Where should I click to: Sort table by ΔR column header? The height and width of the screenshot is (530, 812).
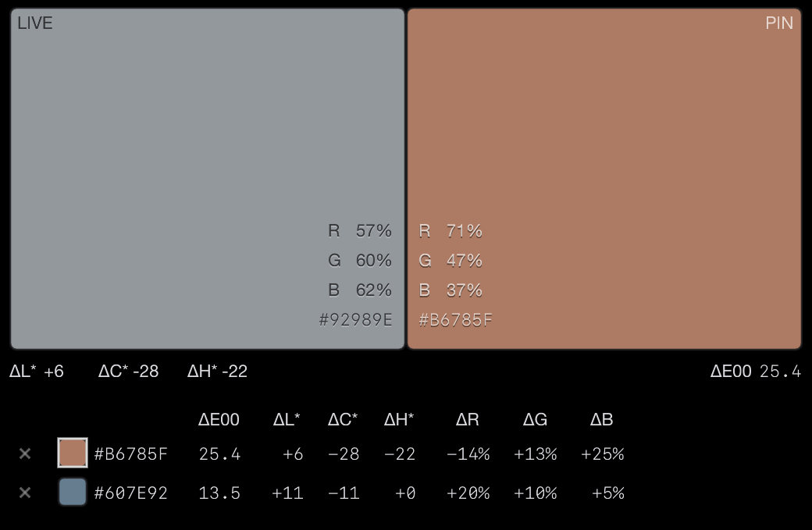(467, 419)
